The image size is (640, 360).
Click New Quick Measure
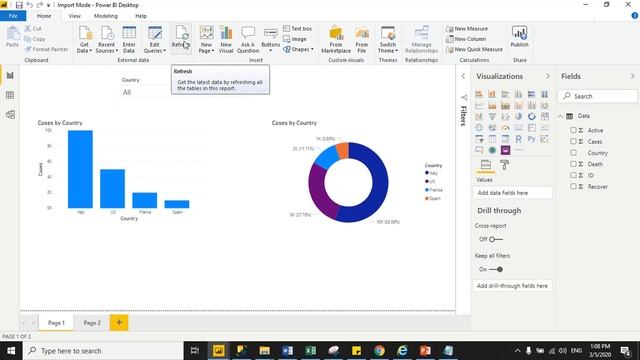[474, 49]
